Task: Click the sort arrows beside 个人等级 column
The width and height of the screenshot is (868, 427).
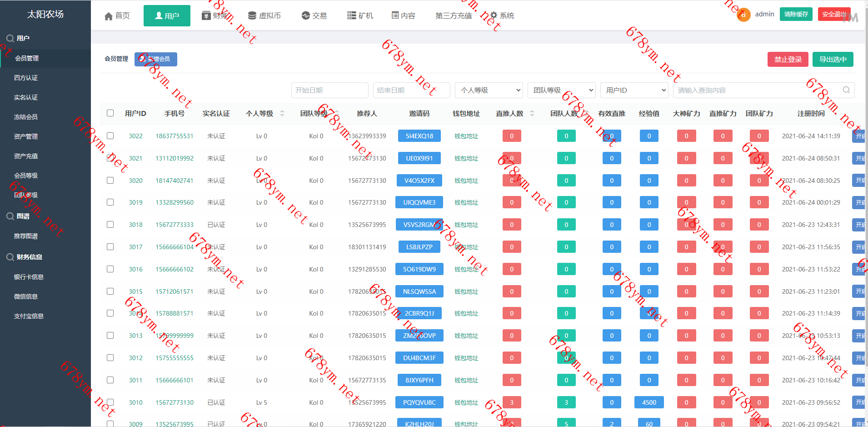Action: [282, 114]
